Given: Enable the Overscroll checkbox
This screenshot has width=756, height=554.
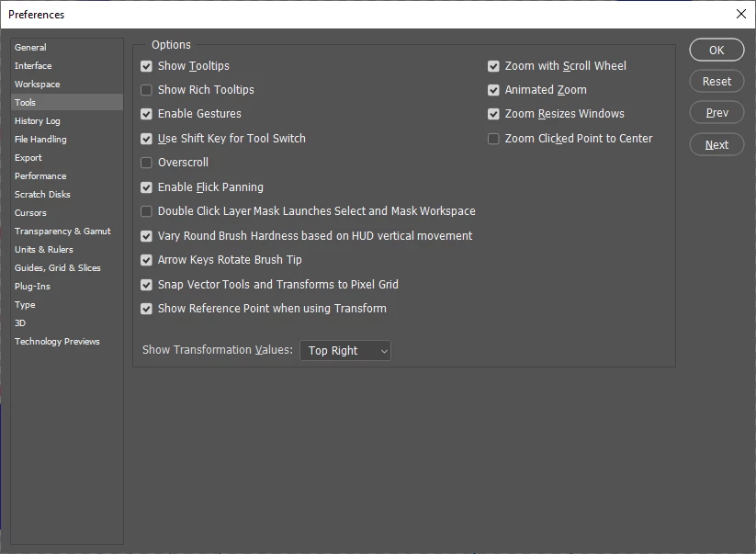Looking at the screenshot, I should (x=146, y=163).
